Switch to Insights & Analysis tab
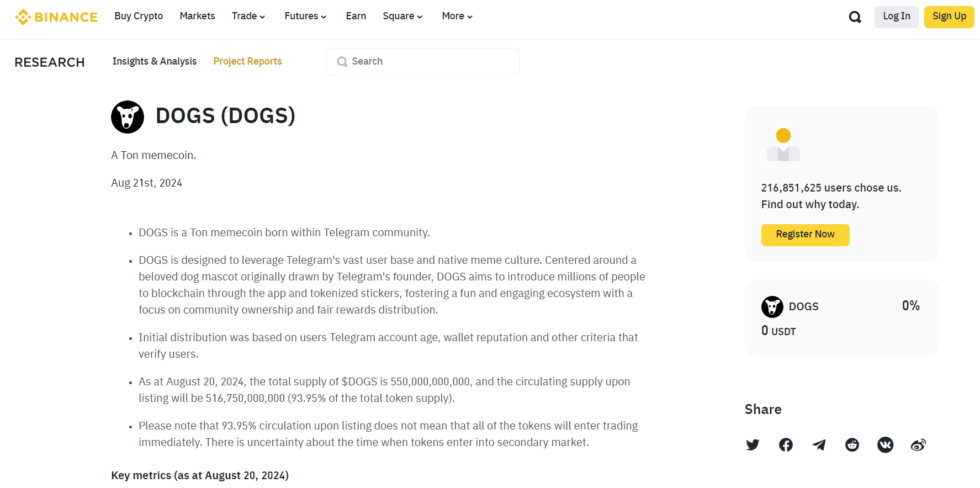This screenshot has height=488, width=980. click(x=155, y=61)
